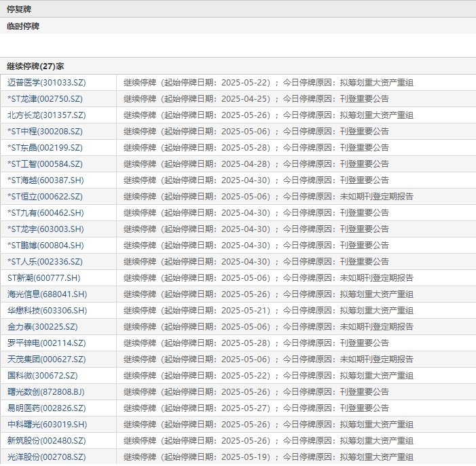Screen dimensions: 476x466
Task: Select the suspension details for 曙光数创
Action: tap(256, 391)
